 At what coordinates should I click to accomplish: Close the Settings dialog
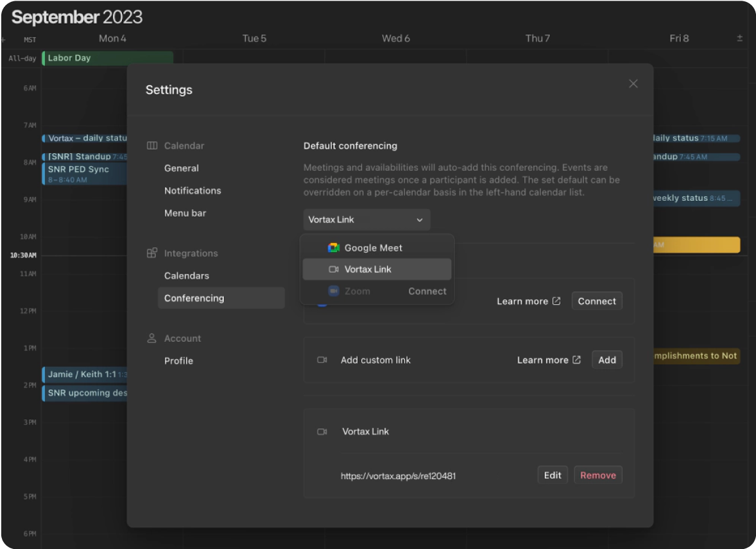point(633,84)
